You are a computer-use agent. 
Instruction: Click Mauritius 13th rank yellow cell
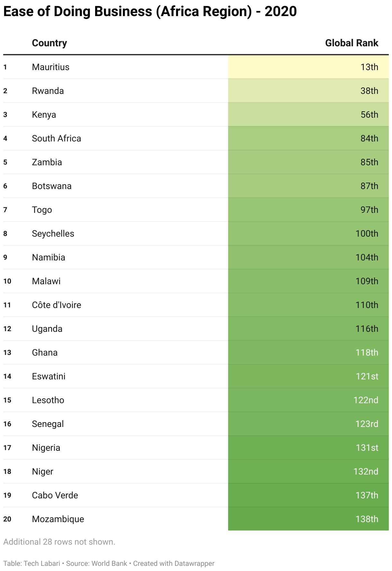[369, 67]
